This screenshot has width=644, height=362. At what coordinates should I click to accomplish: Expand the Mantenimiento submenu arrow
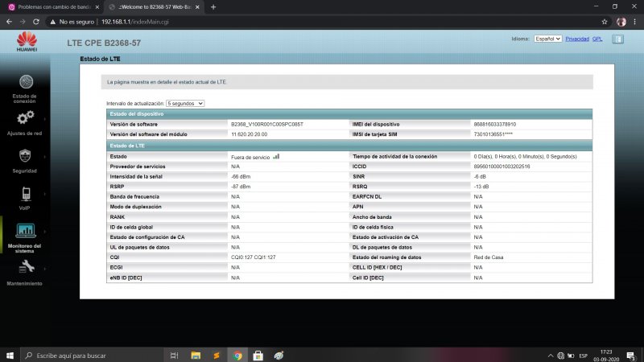click(x=44, y=269)
